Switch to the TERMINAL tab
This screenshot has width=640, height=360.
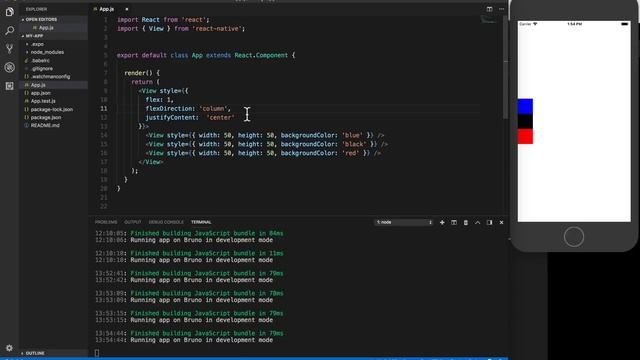(x=201, y=222)
